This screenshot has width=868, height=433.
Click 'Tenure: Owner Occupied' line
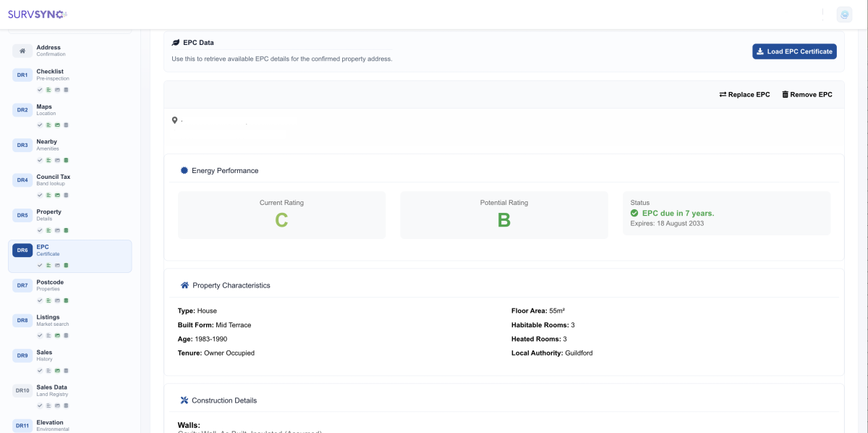point(216,353)
